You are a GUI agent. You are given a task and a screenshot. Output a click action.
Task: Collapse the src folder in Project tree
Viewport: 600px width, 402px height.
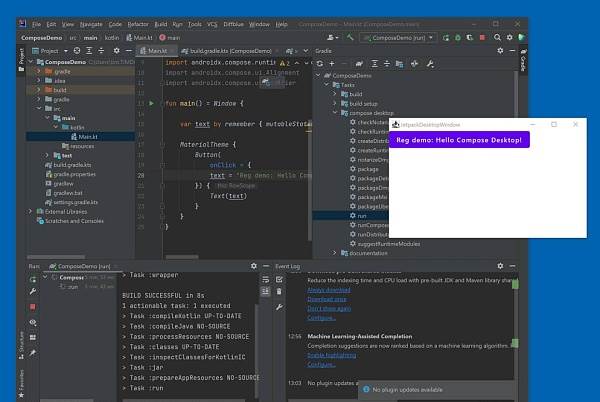(x=39, y=109)
